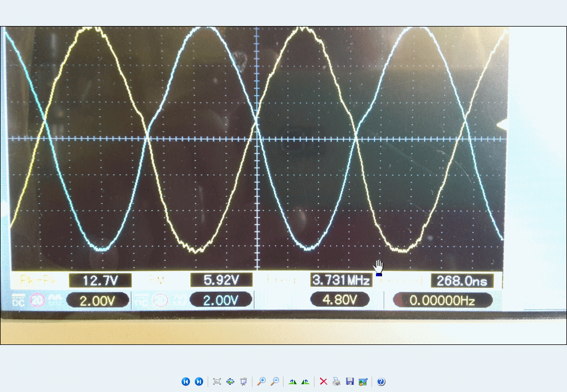Click the 12.7V peak-to-peak readout
Screen dimensions: 567x392
(100, 281)
